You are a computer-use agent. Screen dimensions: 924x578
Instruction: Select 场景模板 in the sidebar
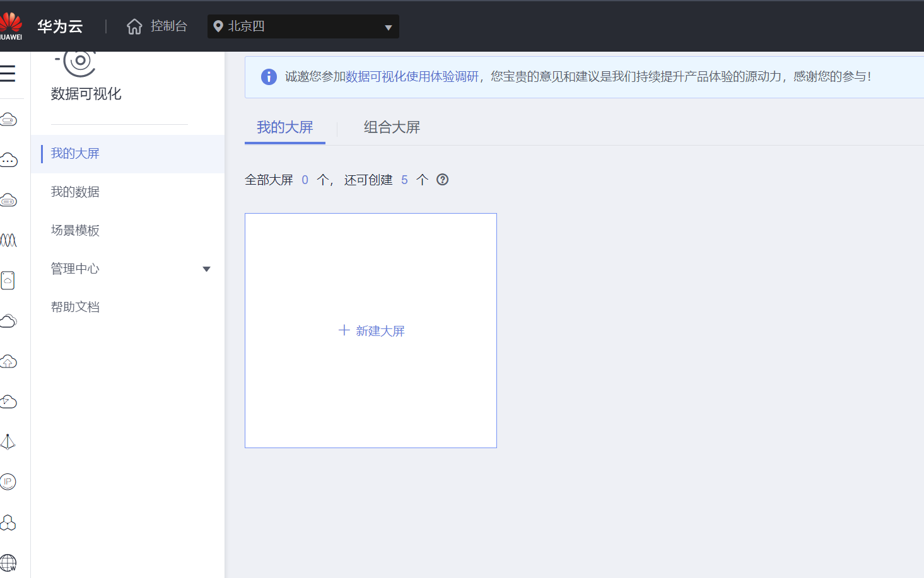(127, 231)
